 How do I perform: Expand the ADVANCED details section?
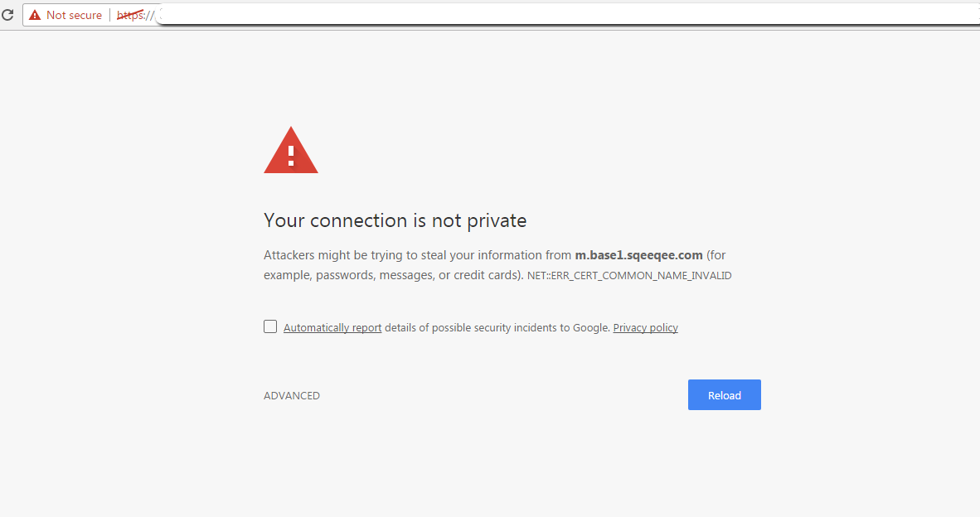(x=292, y=396)
